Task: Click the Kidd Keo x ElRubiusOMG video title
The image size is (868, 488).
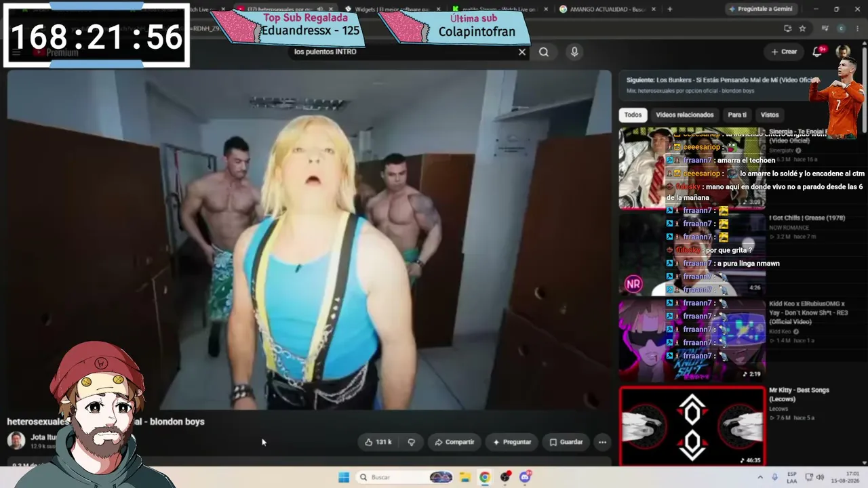Action: click(x=808, y=312)
